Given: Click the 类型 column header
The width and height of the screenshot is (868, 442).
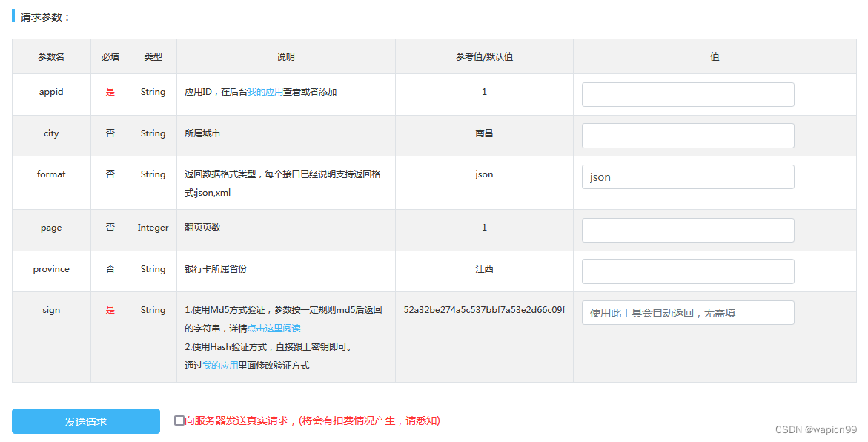Looking at the screenshot, I should (153, 56).
